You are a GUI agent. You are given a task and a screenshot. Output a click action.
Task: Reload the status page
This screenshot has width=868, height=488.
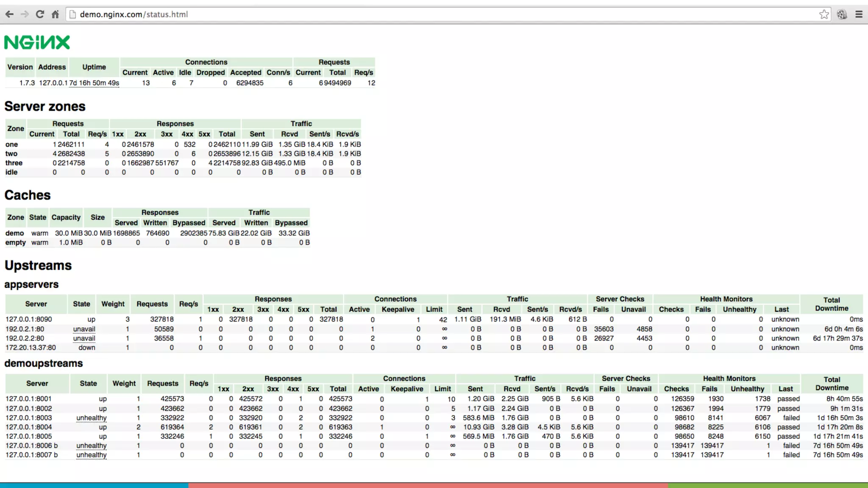[x=40, y=14]
